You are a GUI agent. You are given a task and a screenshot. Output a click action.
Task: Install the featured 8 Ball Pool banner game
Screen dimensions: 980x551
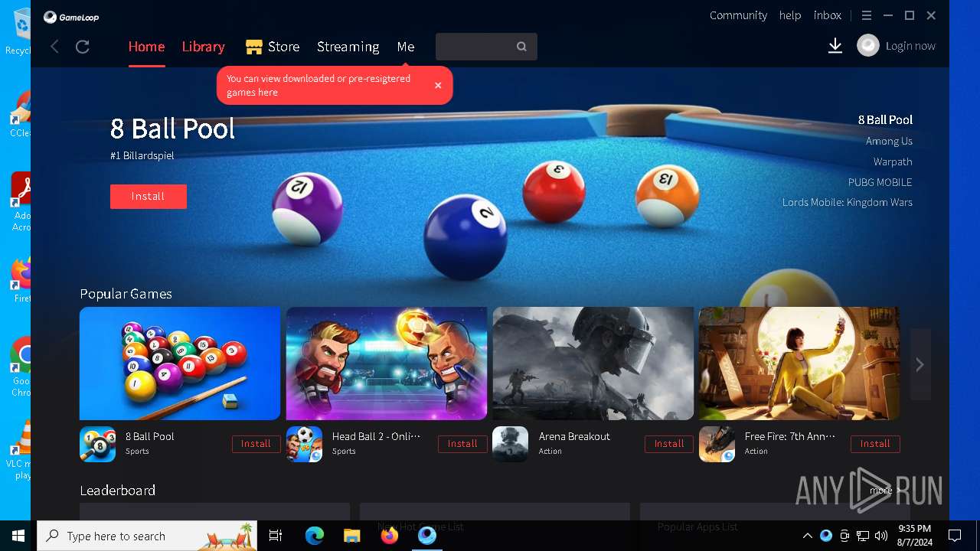[148, 197]
